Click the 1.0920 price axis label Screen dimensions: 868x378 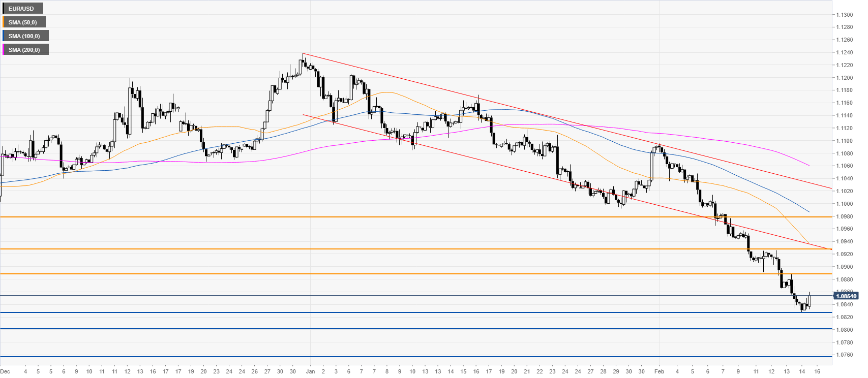844,254
